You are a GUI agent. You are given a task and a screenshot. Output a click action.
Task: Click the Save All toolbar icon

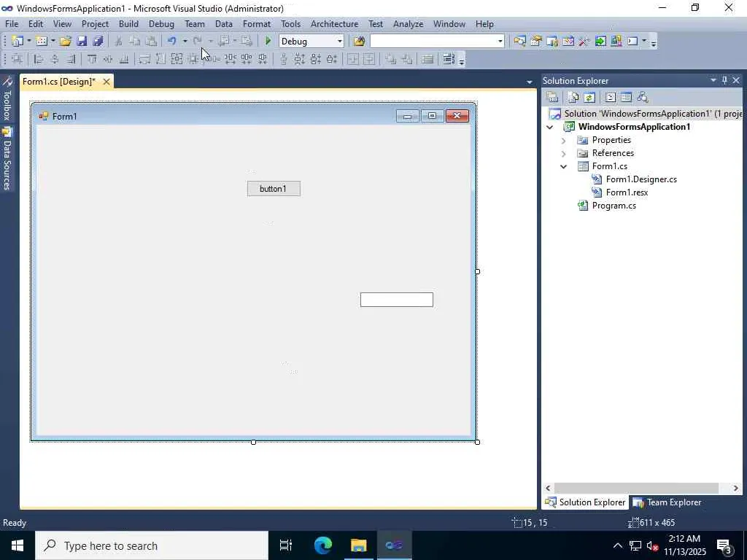98,41
